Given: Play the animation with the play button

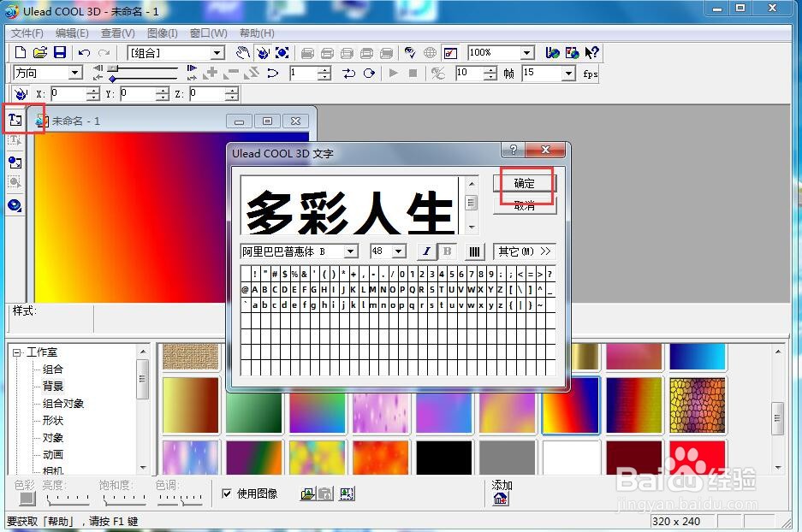Looking at the screenshot, I should 394,74.
